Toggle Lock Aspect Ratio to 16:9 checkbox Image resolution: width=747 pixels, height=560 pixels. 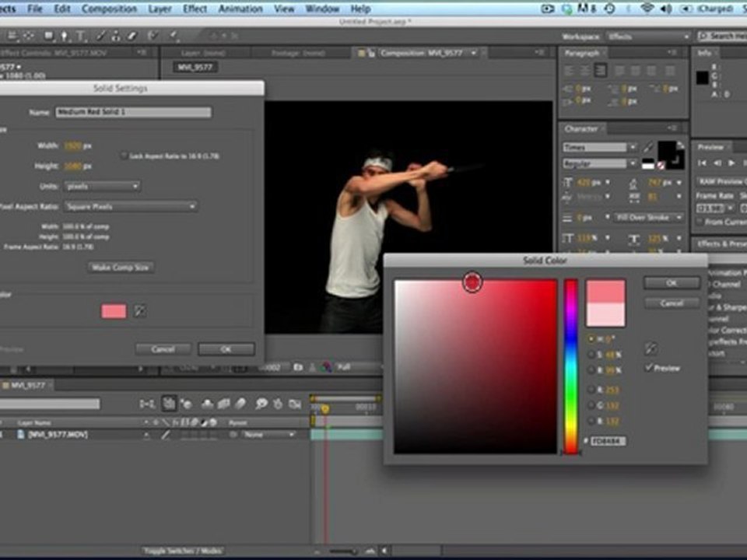[124, 156]
